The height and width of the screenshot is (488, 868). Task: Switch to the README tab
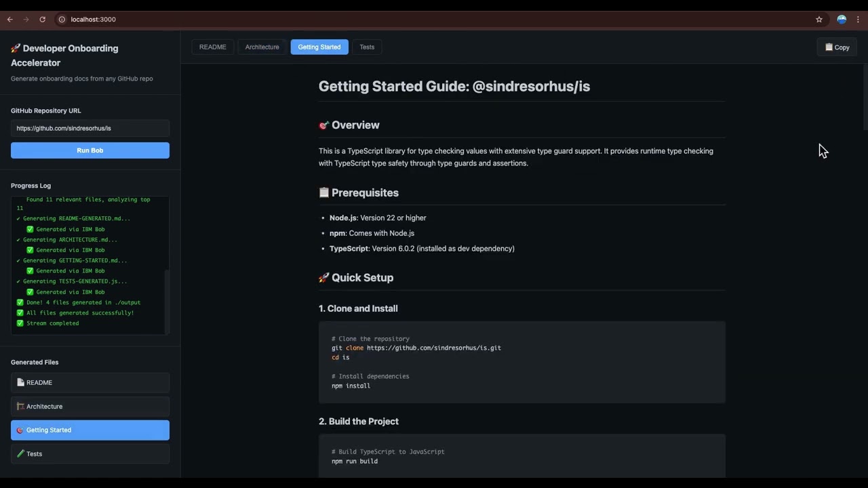pyautogui.click(x=213, y=47)
